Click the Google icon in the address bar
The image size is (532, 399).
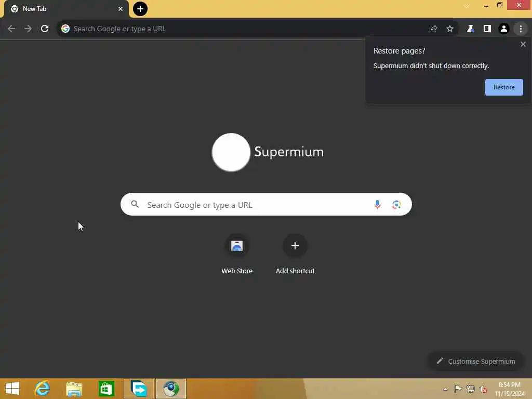(x=65, y=29)
